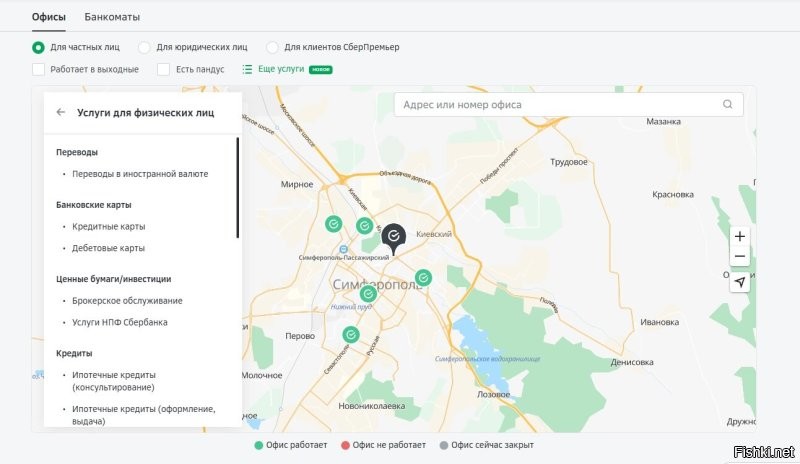Click the Киевский district label on map
800x464 pixels.
click(x=434, y=234)
